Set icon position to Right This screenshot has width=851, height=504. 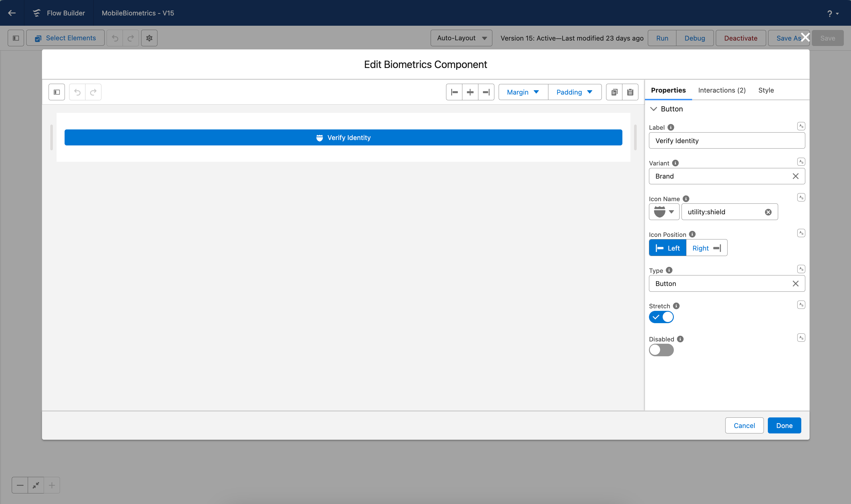point(706,248)
